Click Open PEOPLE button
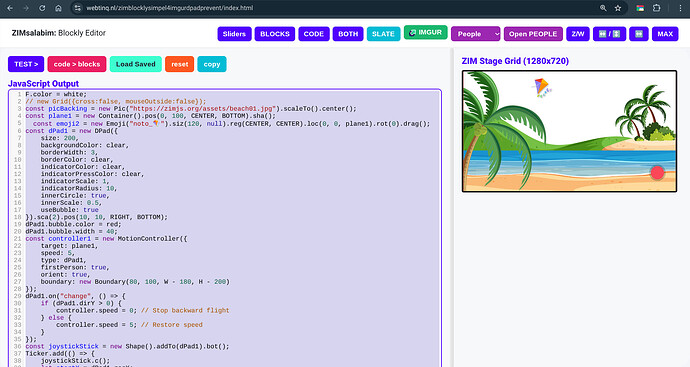Image resolution: width=690 pixels, height=367 pixels. pyautogui.click(x=533, y=34)
